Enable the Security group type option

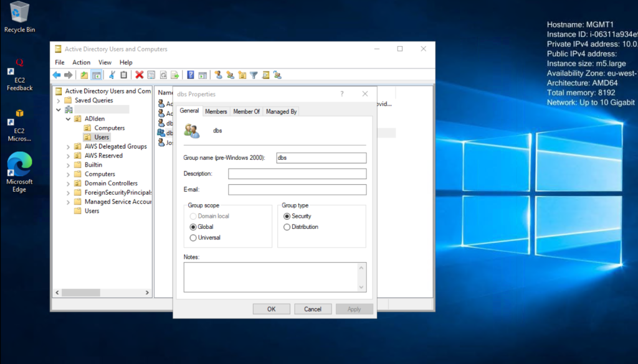286,217
